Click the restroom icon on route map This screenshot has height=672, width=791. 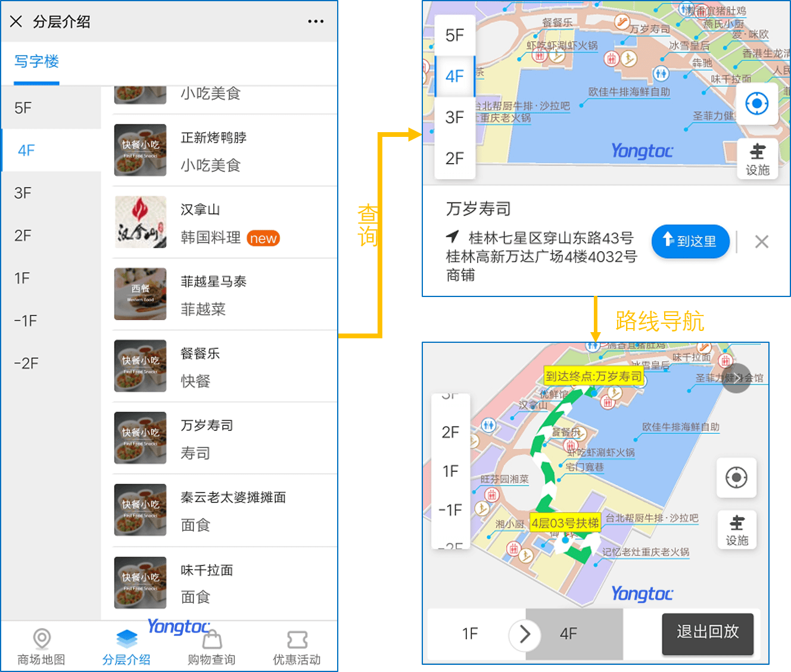[489, 424]
